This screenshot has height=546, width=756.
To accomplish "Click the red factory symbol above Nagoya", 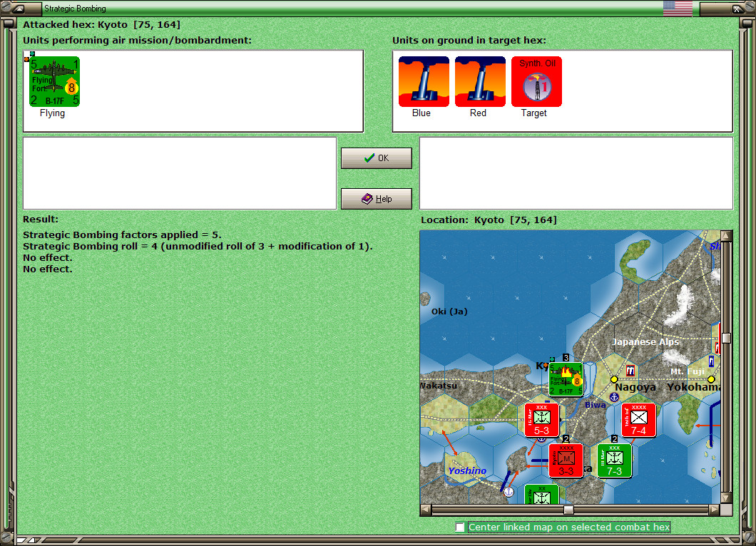I will (630, 371).
